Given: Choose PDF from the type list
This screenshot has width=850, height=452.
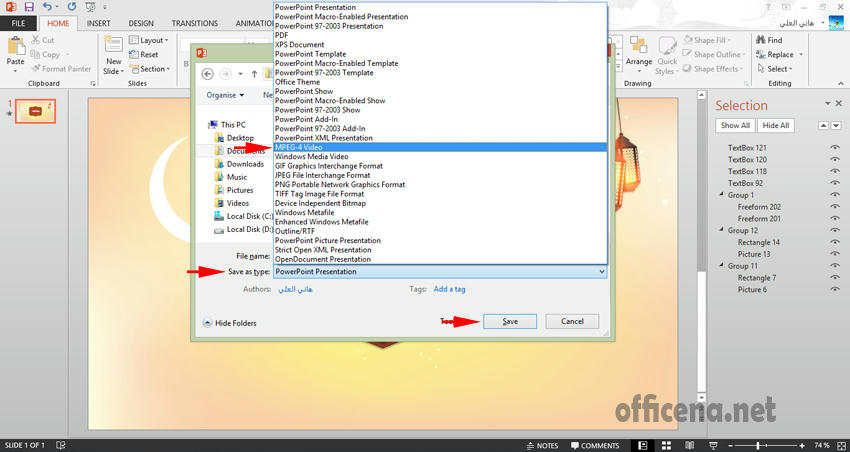Looking at the screenshot, I should coord(440,35).
